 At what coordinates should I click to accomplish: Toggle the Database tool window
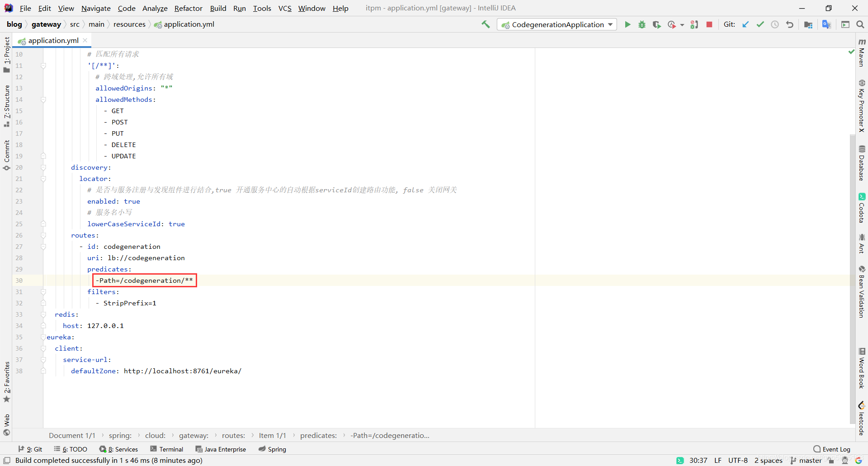862,163
